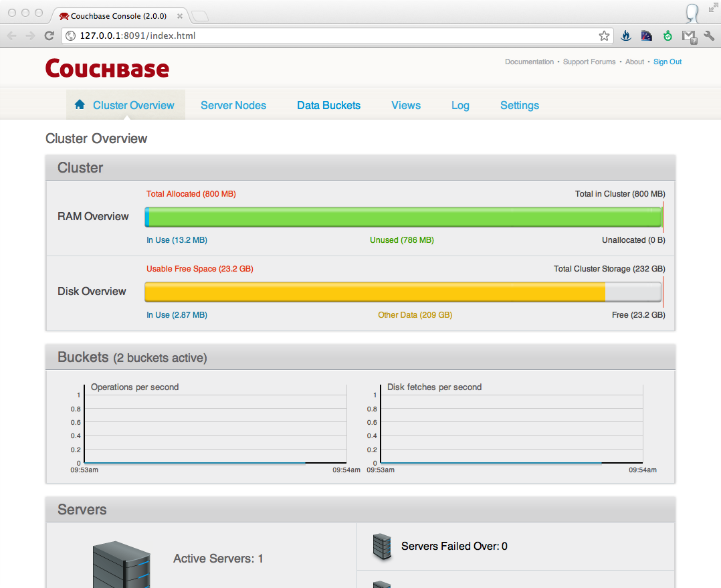Click the Total Allocated (800 MB) label
Viewport: 721px width, 588px height.
(x=191, y=194)
